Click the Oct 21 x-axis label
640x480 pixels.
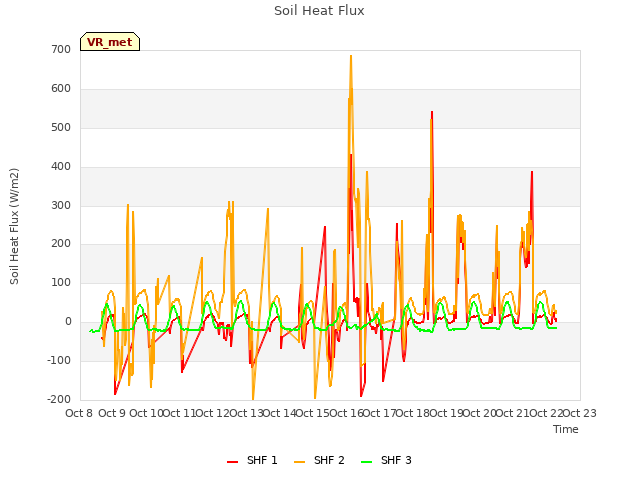[513, 413]
